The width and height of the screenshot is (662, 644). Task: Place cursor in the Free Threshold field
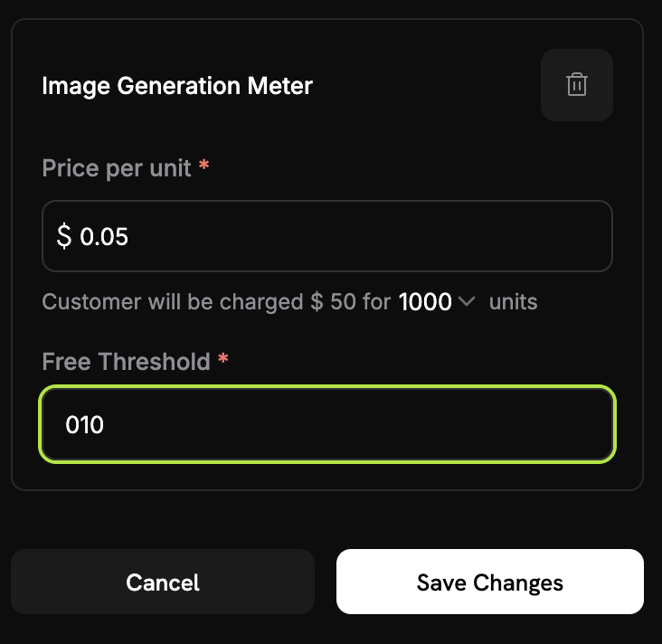pos(327,424)
